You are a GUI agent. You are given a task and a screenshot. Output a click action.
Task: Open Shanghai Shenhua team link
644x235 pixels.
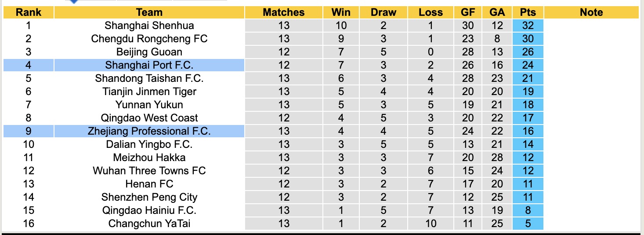point(149,26)
